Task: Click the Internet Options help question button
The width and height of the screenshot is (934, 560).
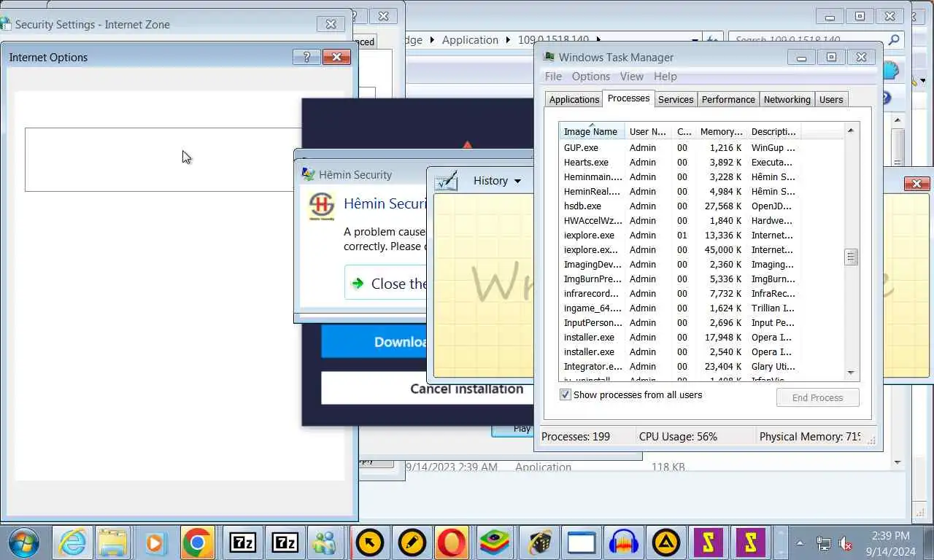Action: 306,57
